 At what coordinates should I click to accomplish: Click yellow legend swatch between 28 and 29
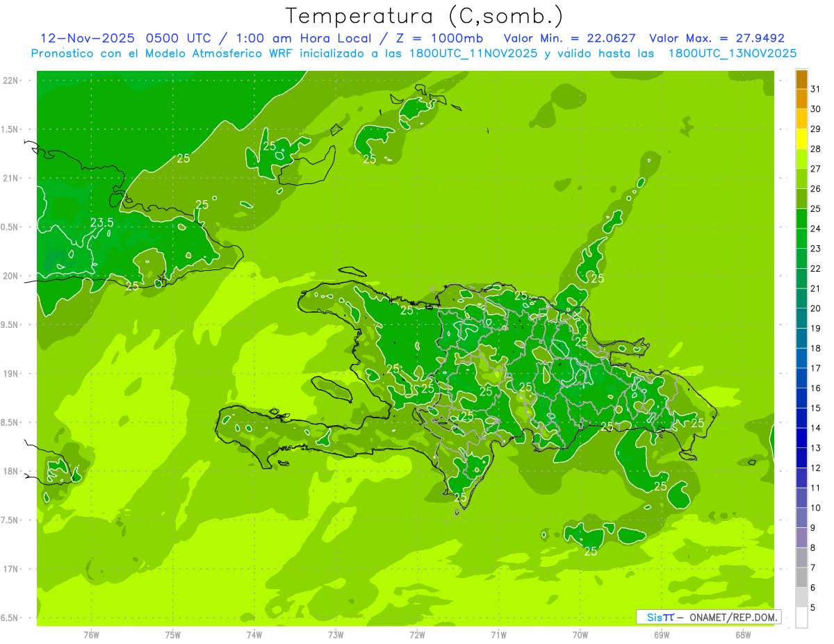coord(801,139)
